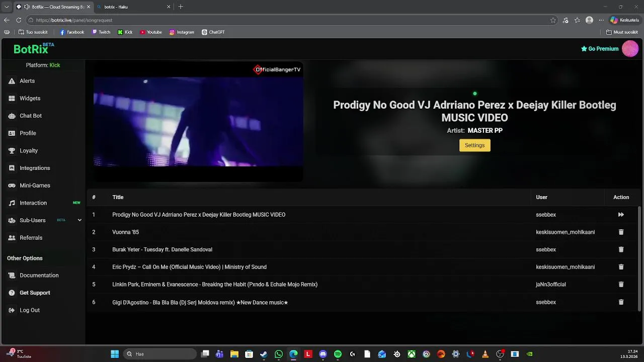Open the Windows Start menu
The image size is (644, 362).
tap(115, 354)
